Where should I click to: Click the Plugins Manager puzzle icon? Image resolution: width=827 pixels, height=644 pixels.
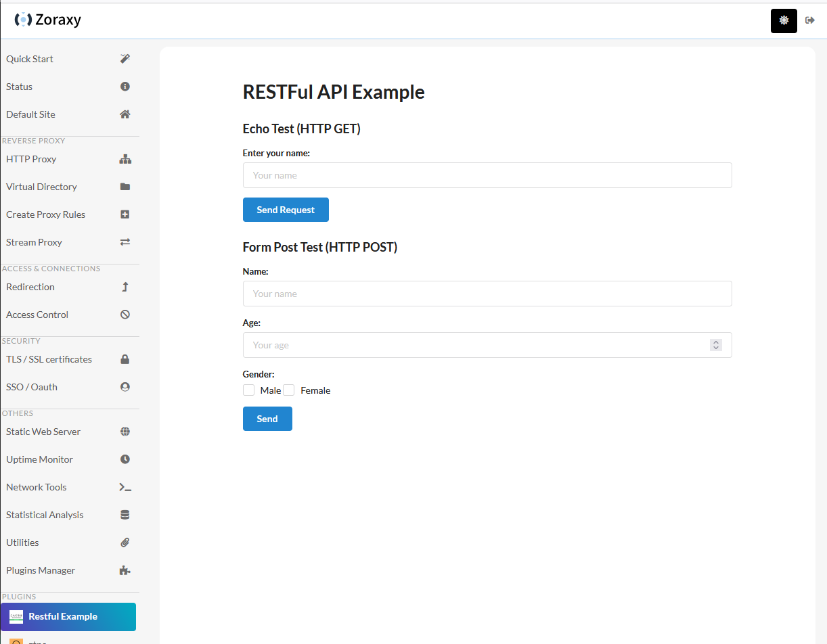tap(125, 570)
